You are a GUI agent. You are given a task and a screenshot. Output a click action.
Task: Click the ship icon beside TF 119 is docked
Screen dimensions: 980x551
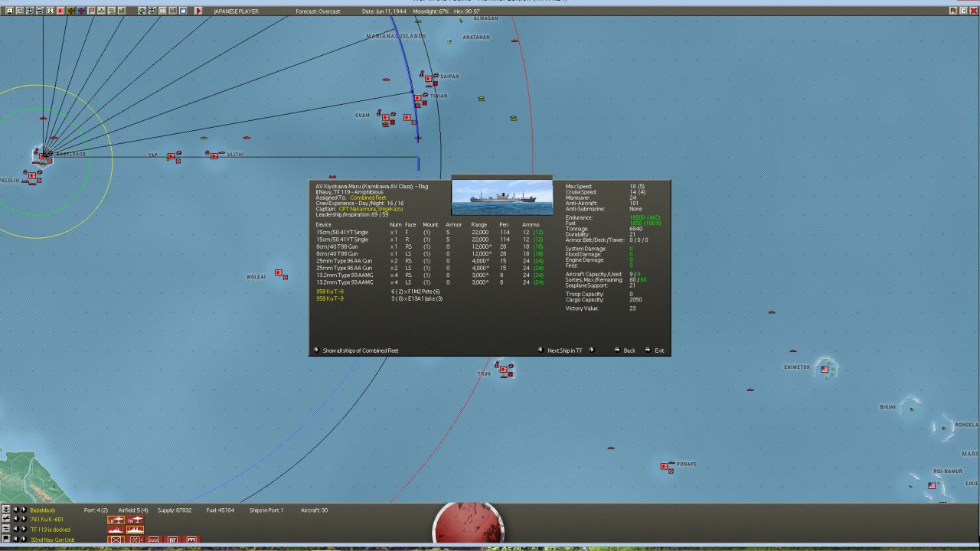click(6, 530)
